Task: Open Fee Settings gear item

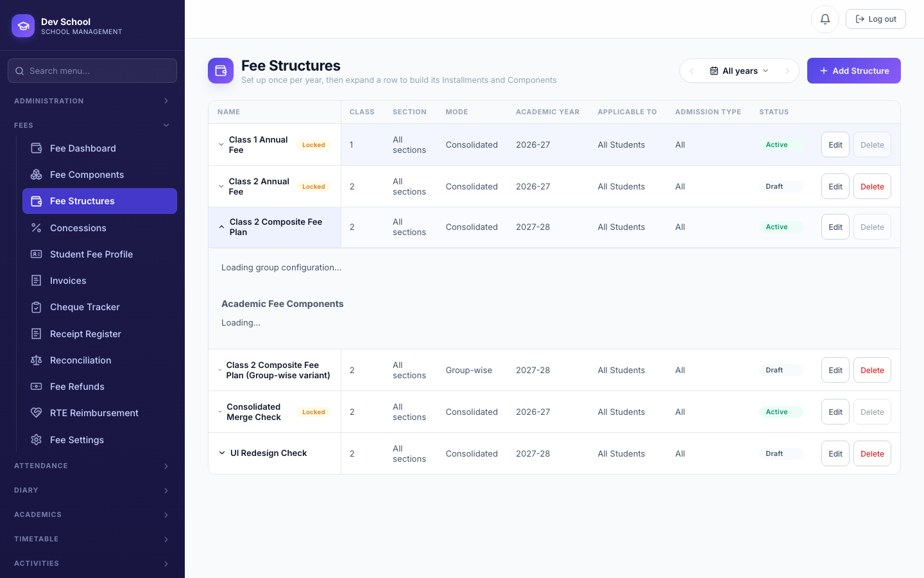Action: [x=99, y=440]
